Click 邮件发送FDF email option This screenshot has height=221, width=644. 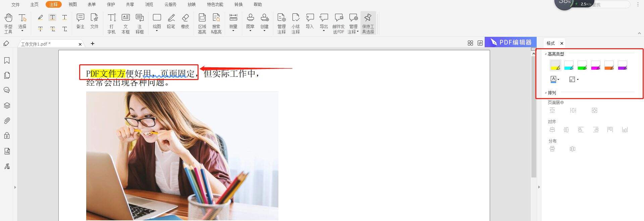339,23
